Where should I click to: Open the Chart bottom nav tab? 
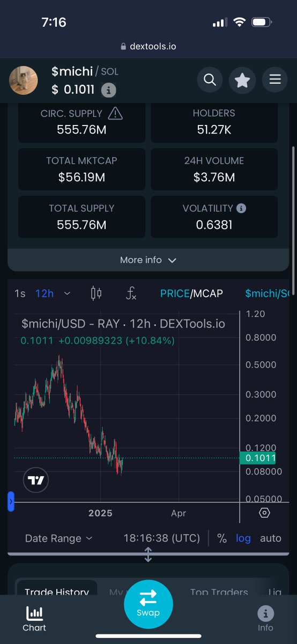[x=34, y=618]
